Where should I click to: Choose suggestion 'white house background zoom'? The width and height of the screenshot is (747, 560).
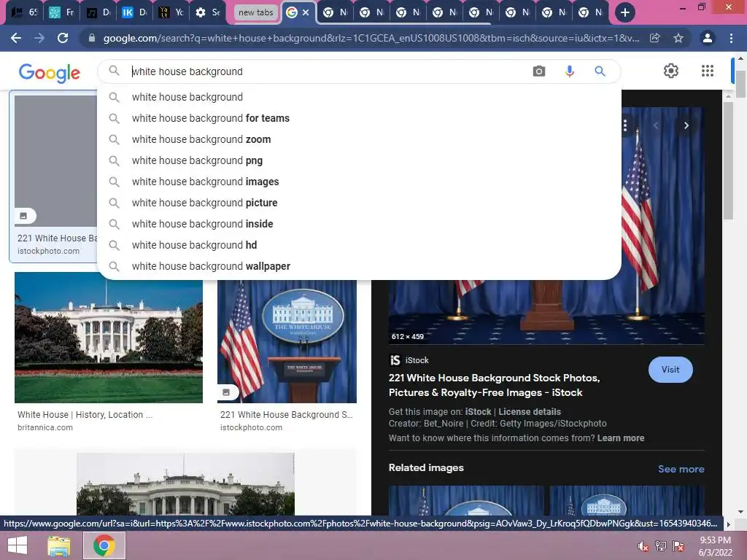359,139
